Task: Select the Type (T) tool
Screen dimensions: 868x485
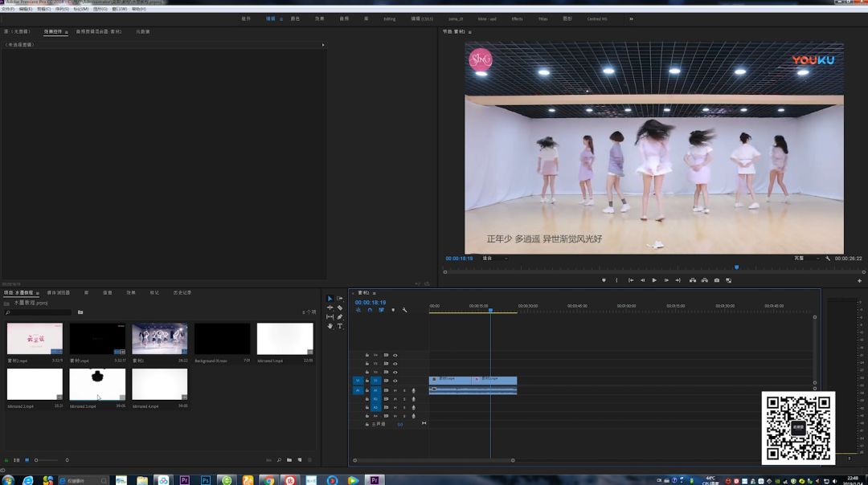Action: 340,326
